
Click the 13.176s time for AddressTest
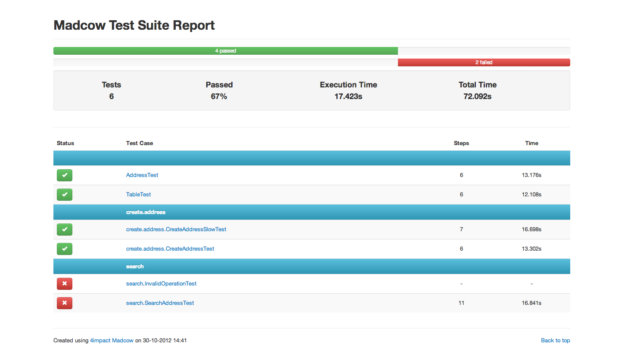[531, 175]
